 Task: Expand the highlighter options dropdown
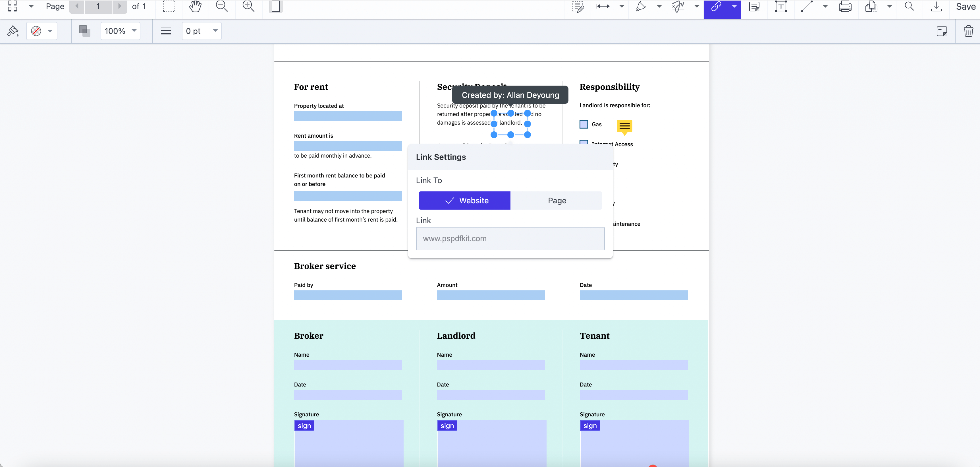point(659,6)
